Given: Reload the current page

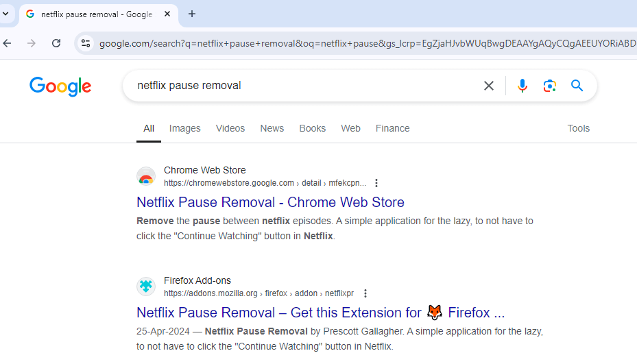Looking at the screenshot, I should click(x=56, y=43).
